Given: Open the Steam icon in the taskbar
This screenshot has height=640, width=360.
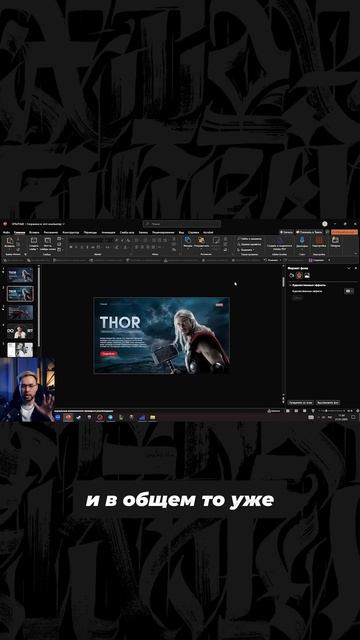Looking at the screenshot, I should (x=78, y=417).
